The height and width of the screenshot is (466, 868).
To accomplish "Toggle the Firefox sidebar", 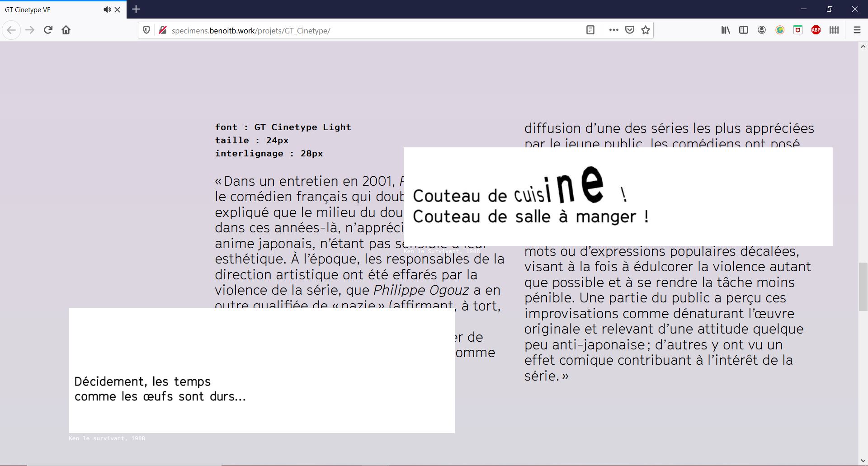I will pyautogui.click(x=744, y=30).
